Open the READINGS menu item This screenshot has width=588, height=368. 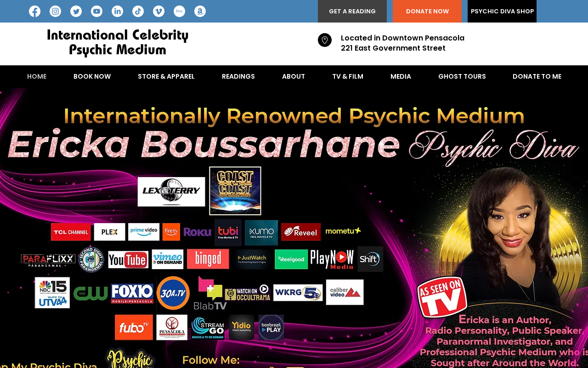pyautogui.click(x=238, y=76)
